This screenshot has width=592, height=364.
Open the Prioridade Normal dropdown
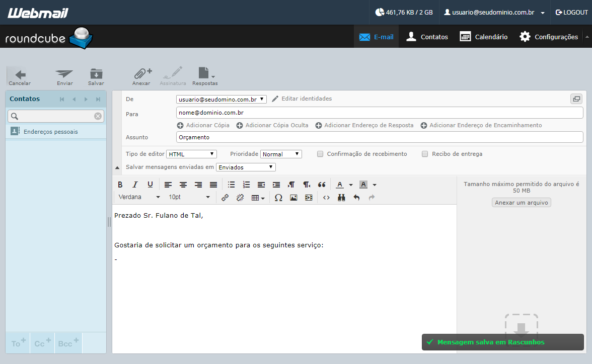281,154
